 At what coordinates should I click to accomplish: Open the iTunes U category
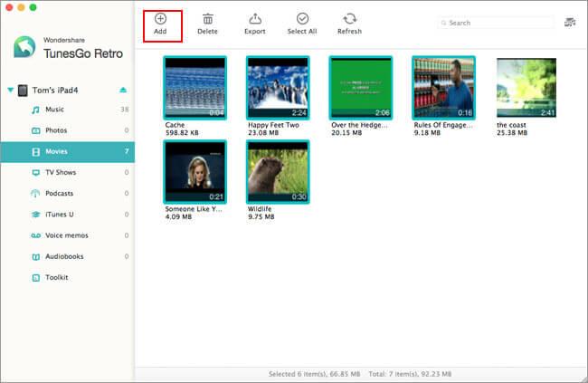pyautogui.click(x=68, y=215)
